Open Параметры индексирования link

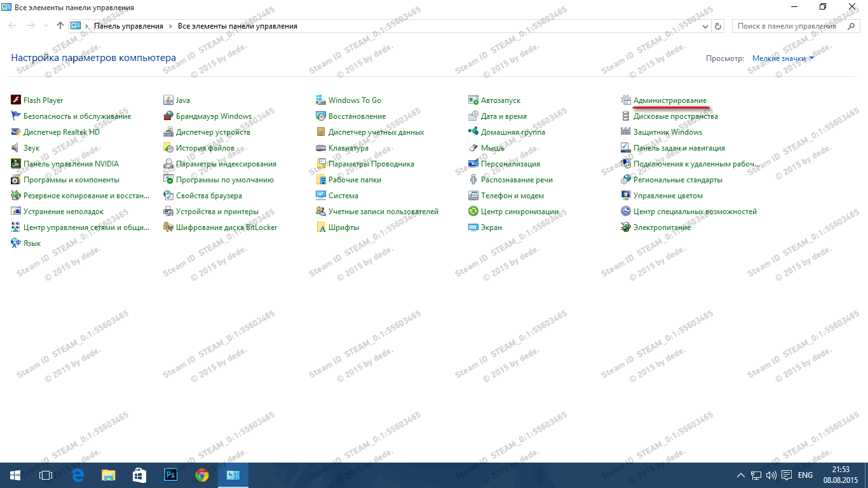[x=226, y=164]
